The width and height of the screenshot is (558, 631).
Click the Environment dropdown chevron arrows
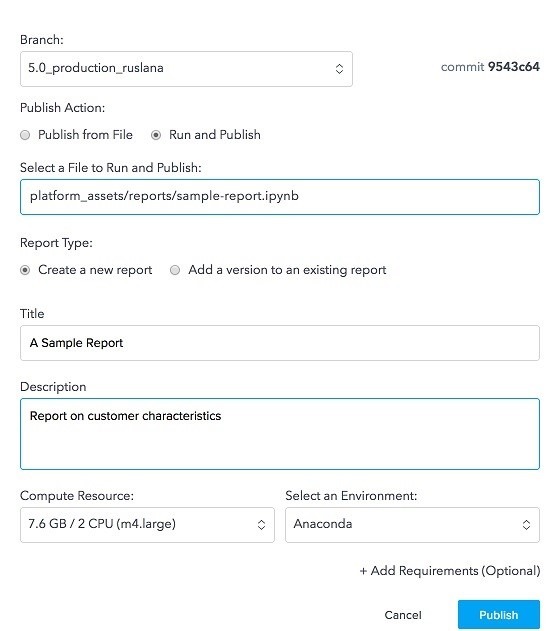pos(526,525)
